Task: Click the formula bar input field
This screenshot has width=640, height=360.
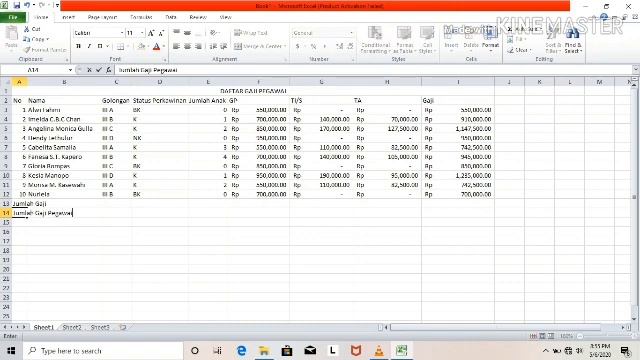Action: (x=373, y=70)
